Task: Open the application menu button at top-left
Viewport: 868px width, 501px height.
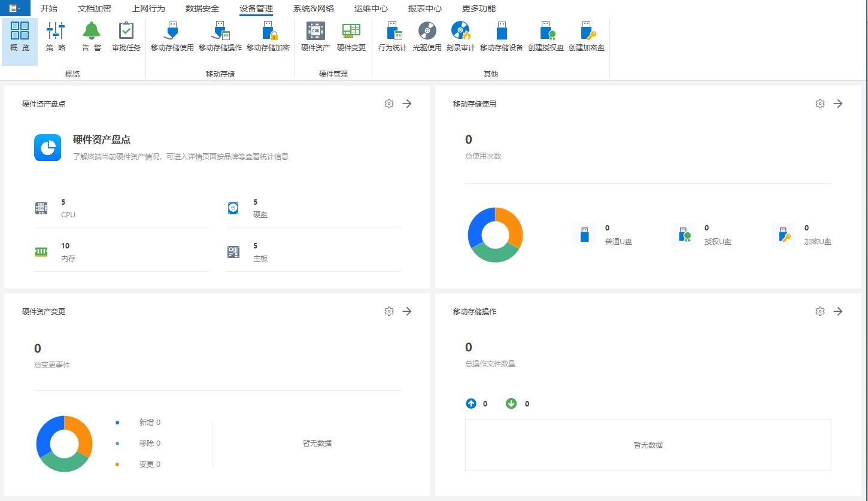Action: point(15,8)
